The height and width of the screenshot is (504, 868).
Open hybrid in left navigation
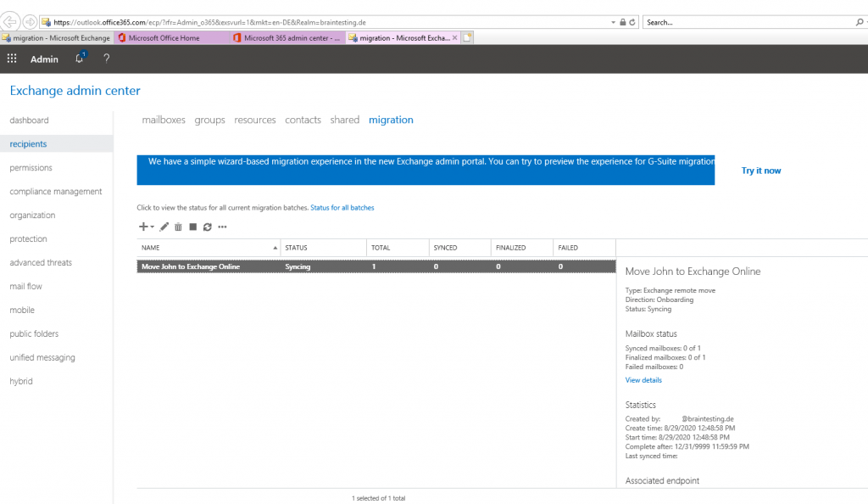(x=21, y=382)
